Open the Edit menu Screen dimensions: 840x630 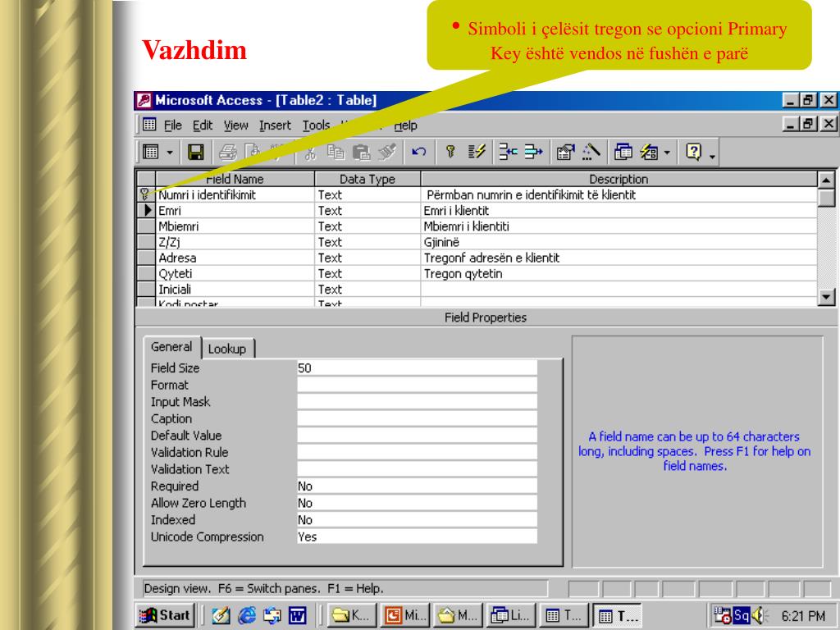coord(203,126)
